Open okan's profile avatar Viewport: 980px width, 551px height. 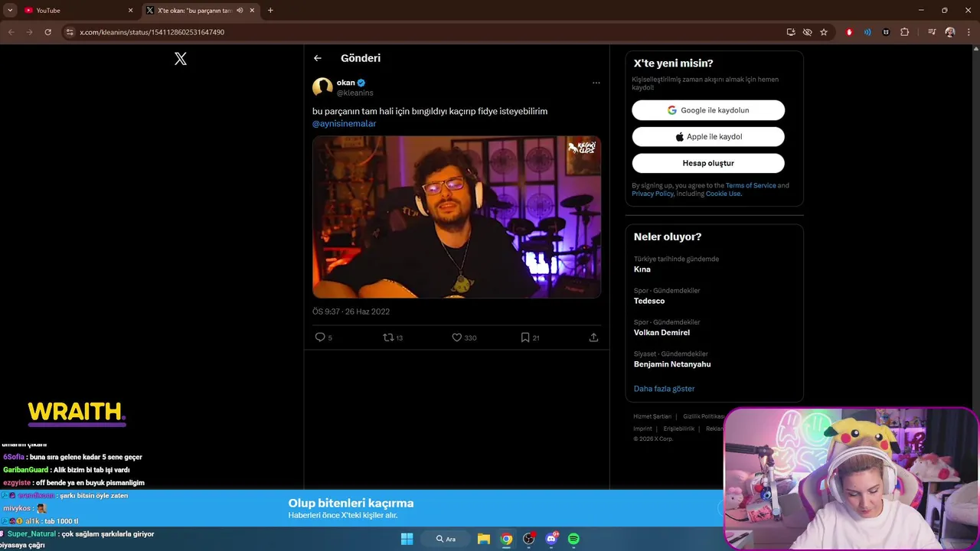coord(322,87)
